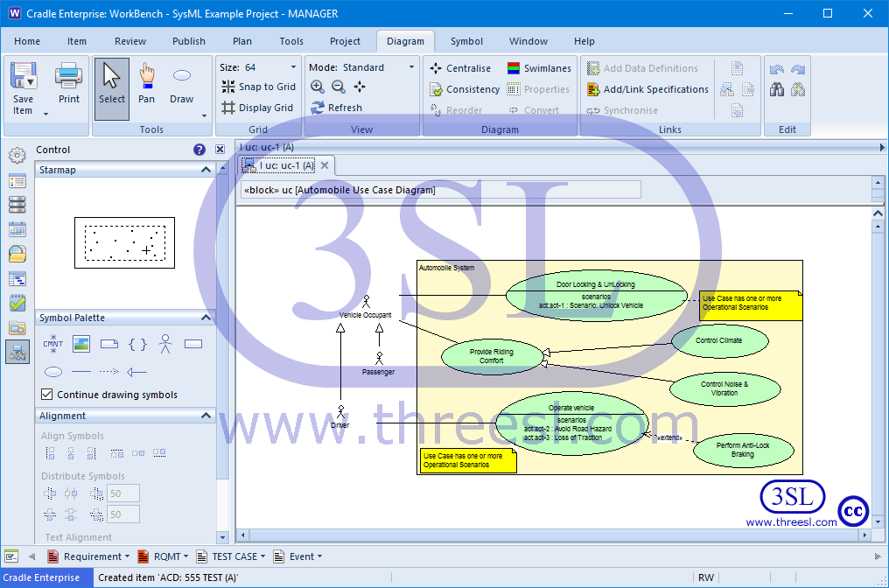Open the database stack icon in the sidebar
Screen dimensions: 889x588
[x=17, y=205]
